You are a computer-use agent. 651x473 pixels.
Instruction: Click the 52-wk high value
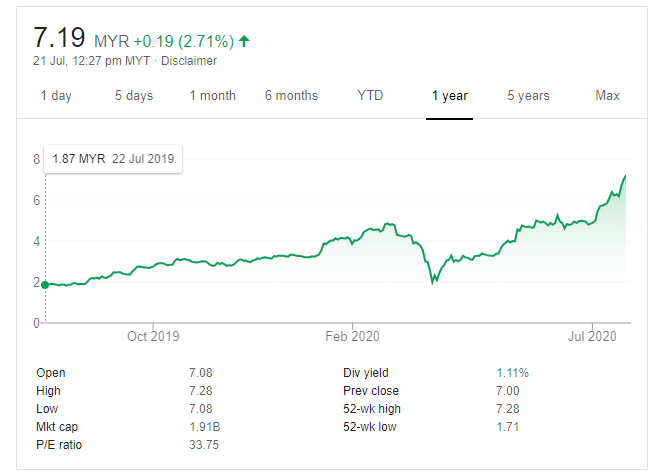click(x=509, y=409)
